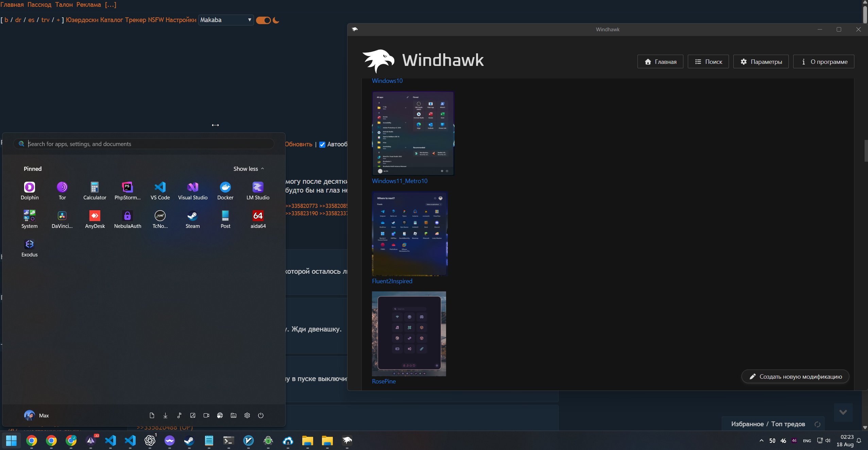
Task: Open Dolphin from the pinned apps
Action: pos(30,191)
